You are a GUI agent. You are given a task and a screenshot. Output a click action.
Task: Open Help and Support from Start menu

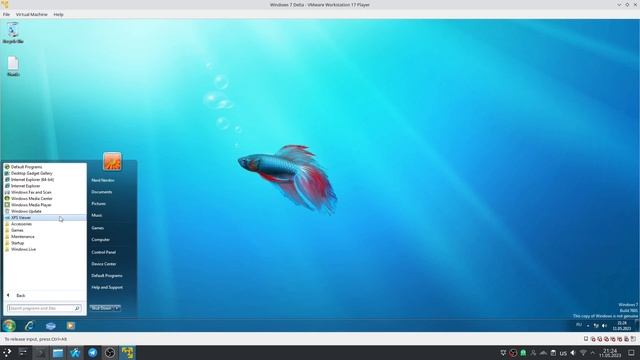pos(107,287)
